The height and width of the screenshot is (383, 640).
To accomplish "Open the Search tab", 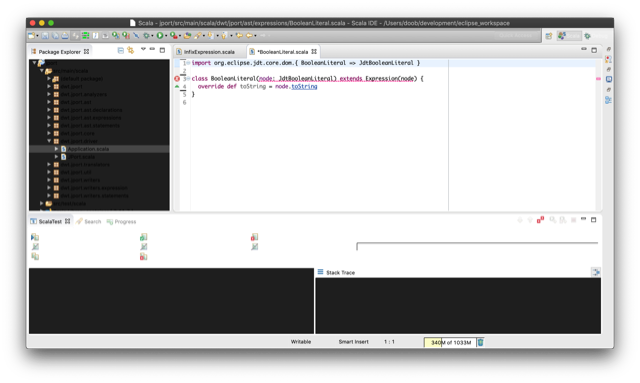I will (x=89, y=221).
